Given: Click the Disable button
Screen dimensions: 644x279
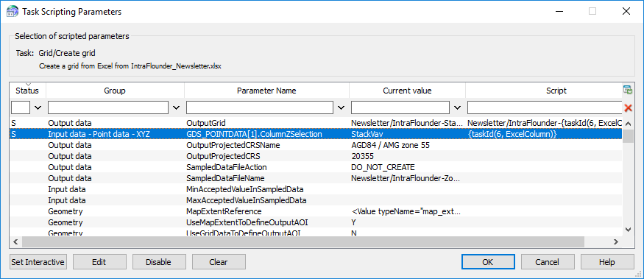Looking at the screenshot, I should tap(159, 262).
